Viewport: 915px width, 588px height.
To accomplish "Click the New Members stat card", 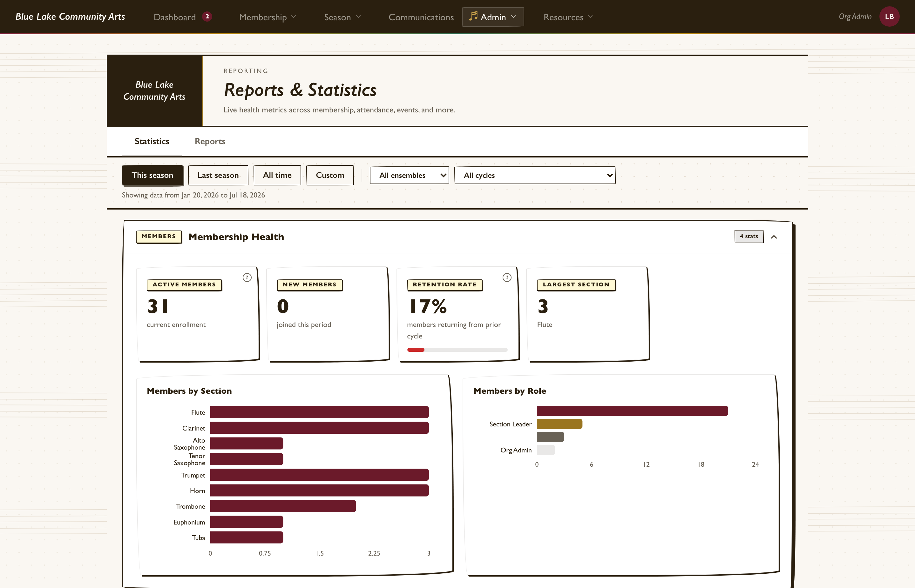I will (328, 314).
